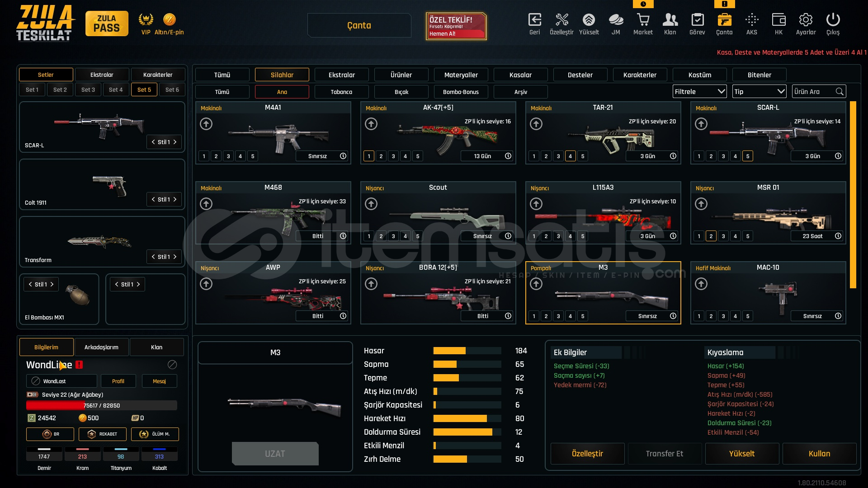The width and height of the screenshot is (868, 488).
Task: Click the Özelleştir button for M3
Action: click(587, 454)
